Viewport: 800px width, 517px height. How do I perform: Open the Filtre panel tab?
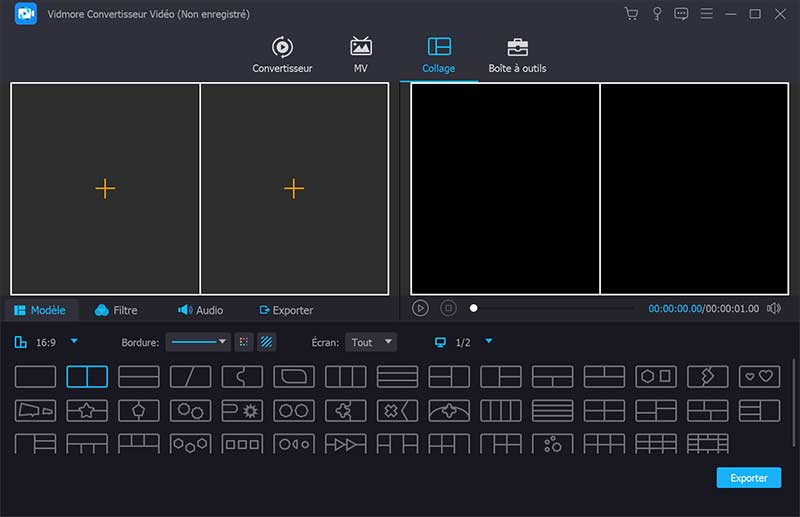pos(116,310)
